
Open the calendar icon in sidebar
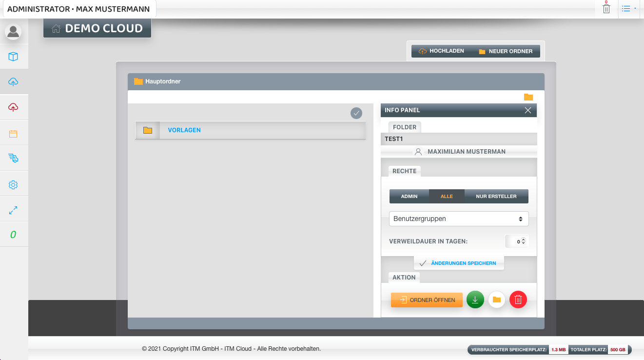click(x=13, y=133)
